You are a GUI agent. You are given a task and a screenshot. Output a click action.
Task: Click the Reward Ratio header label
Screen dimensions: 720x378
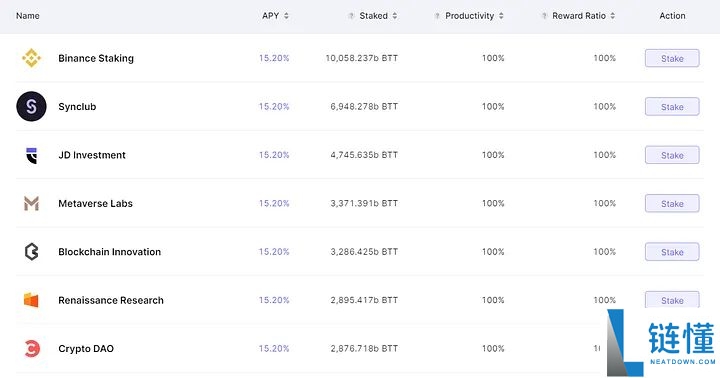coord(579,16)
